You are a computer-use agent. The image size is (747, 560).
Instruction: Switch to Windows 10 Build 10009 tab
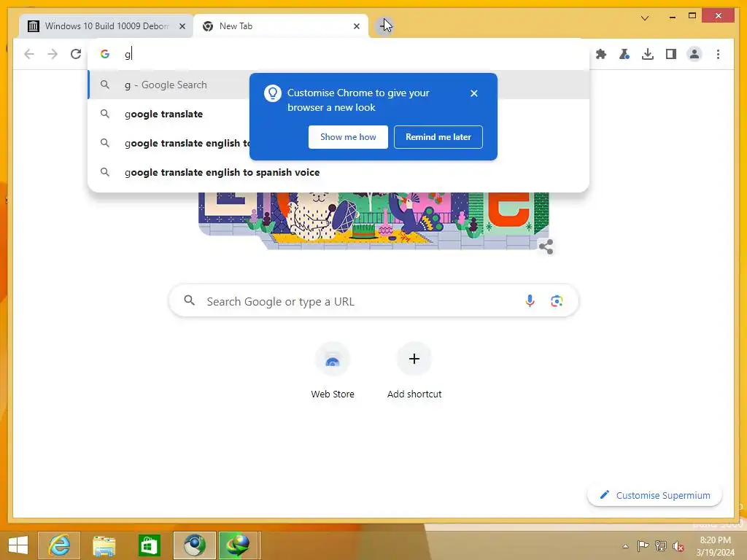click(107, 26)
